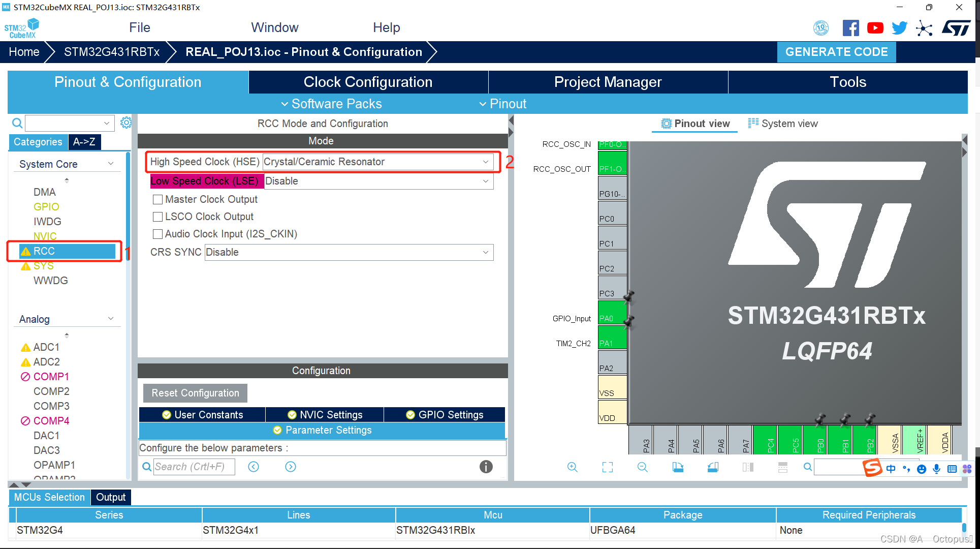980x549 pixels.
Task: Rotate the chip counter-clockwise
Action: coord(713,467)
